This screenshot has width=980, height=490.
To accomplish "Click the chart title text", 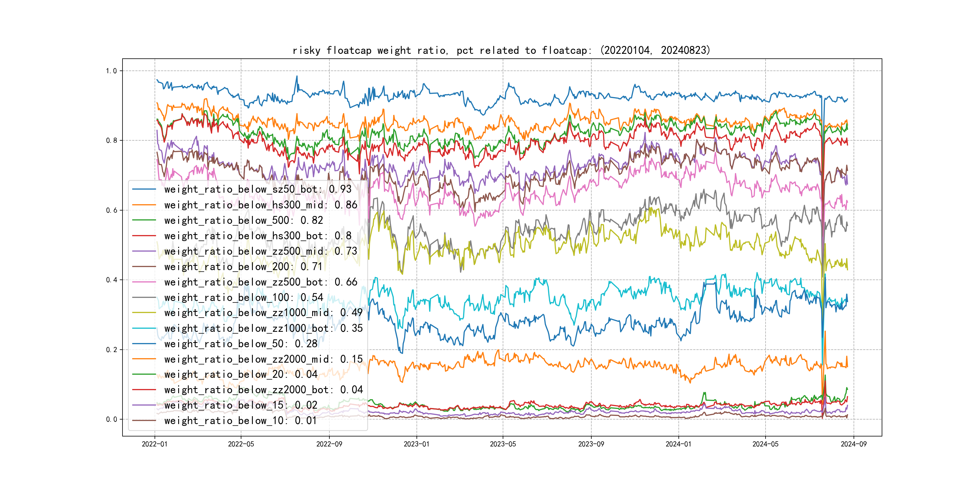I will (x=501, y=50).
